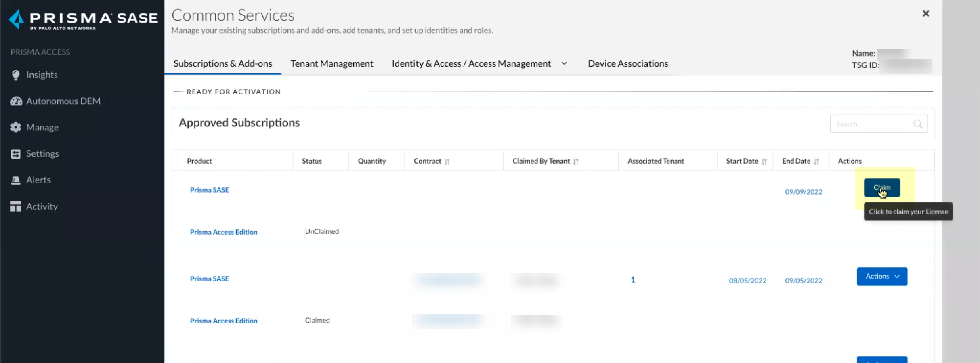The height and width of the screenshot is (363, 980).
Task: Sort subscriptions by End Date
Action: coord(816,162)
